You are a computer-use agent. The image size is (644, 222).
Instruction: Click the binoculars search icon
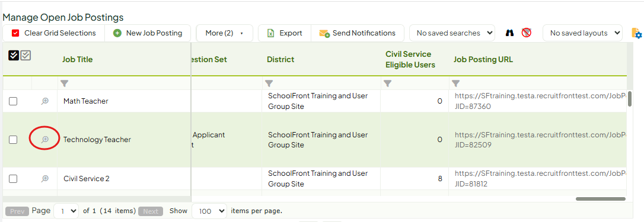[x=510, y=33]
